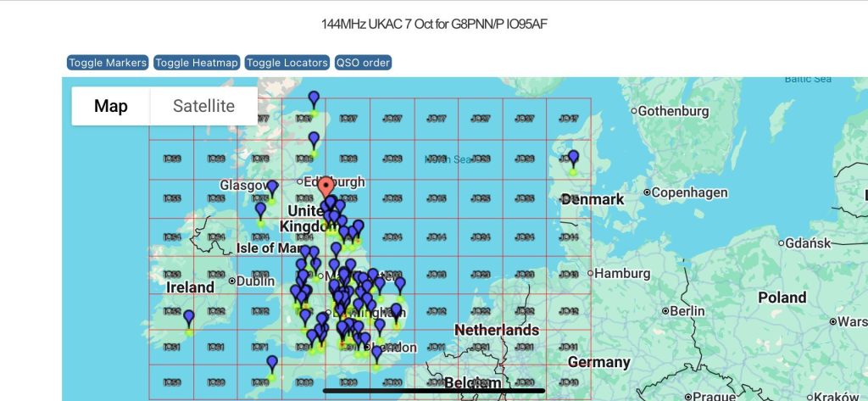Click the Berlin city label
Image resolution: width=868 pixels, height=401 pixels.
click(687, 311)
